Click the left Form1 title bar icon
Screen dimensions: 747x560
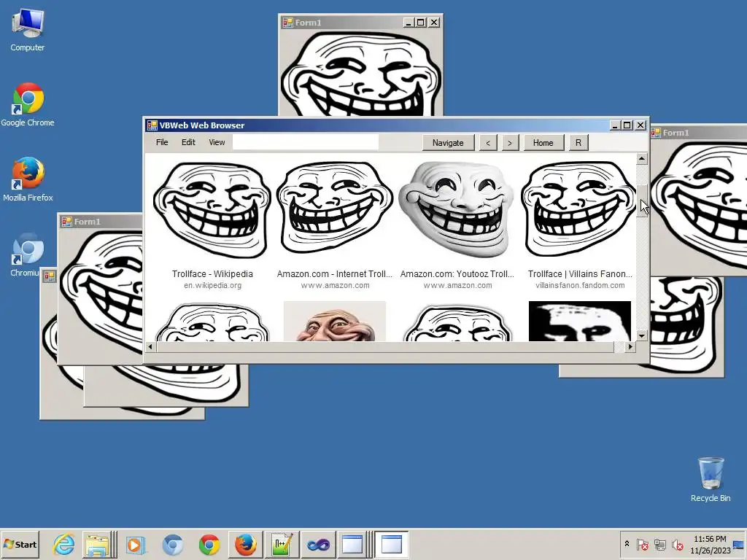(x=66, y=222)
